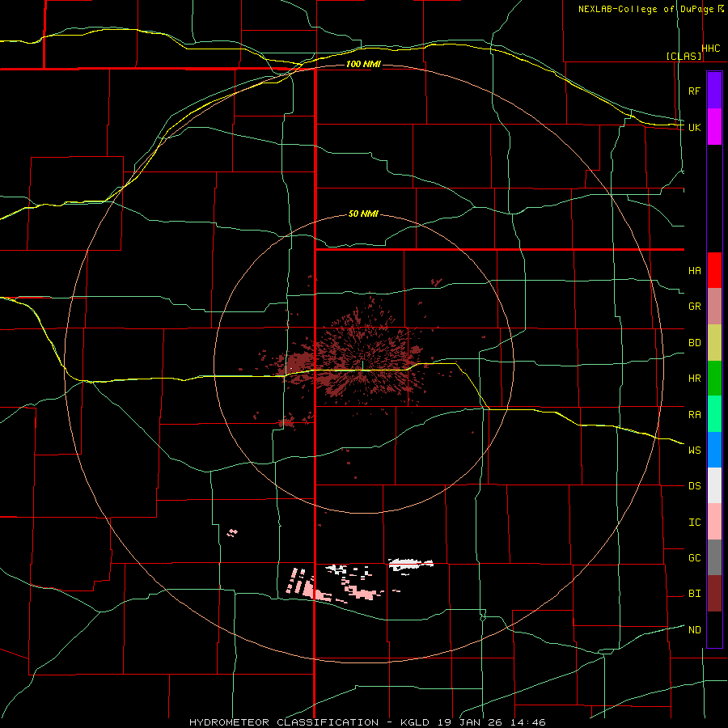Click the RF purple legend swatch
Viewport: 728px width, 728px height.
coord(714,91)
